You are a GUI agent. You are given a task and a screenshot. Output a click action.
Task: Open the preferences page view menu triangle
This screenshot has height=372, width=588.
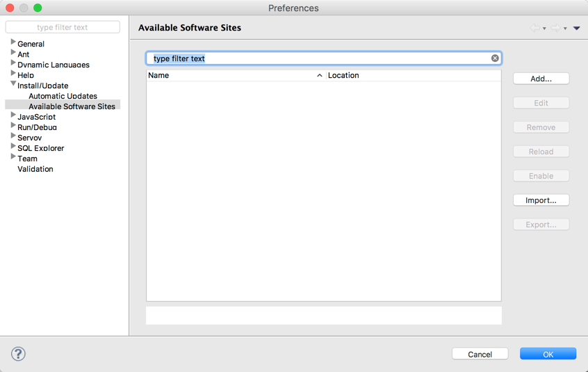[x=577, y=29]
